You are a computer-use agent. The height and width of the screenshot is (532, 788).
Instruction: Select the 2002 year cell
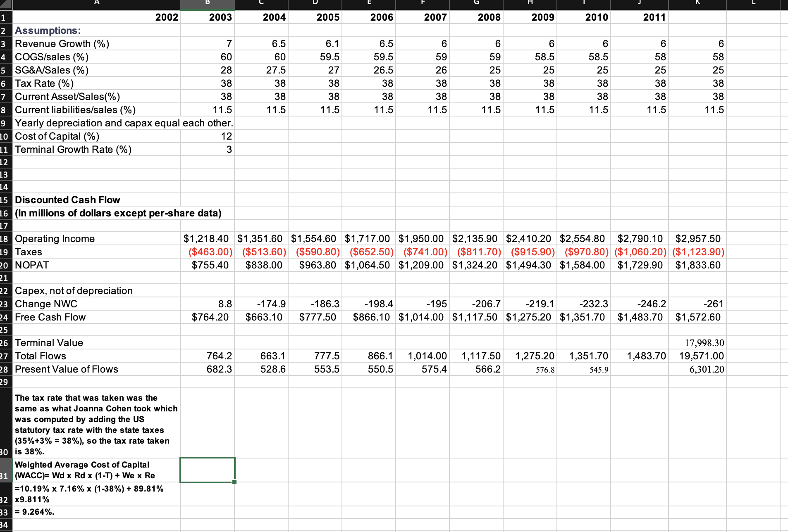pyautogui.click(x=97, y=17)
